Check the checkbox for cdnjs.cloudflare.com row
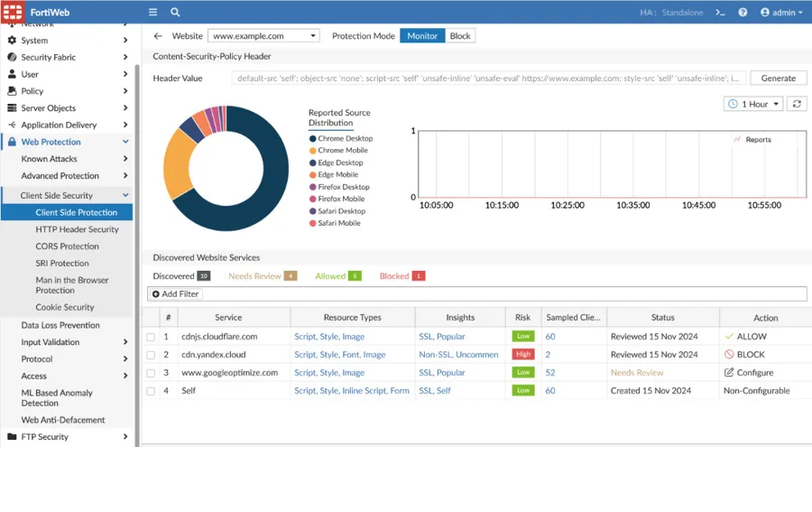Screen dimensions: 812x512 [151, 337]
